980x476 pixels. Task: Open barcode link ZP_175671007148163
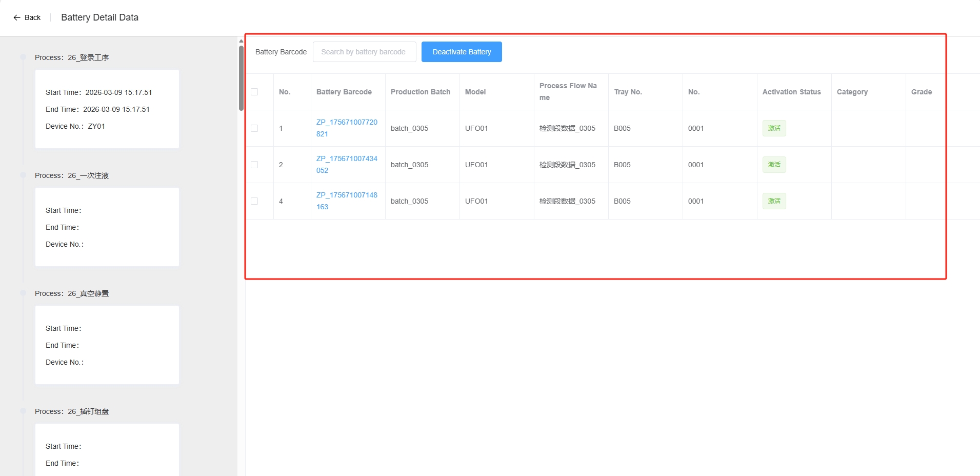tap(347, 201)
